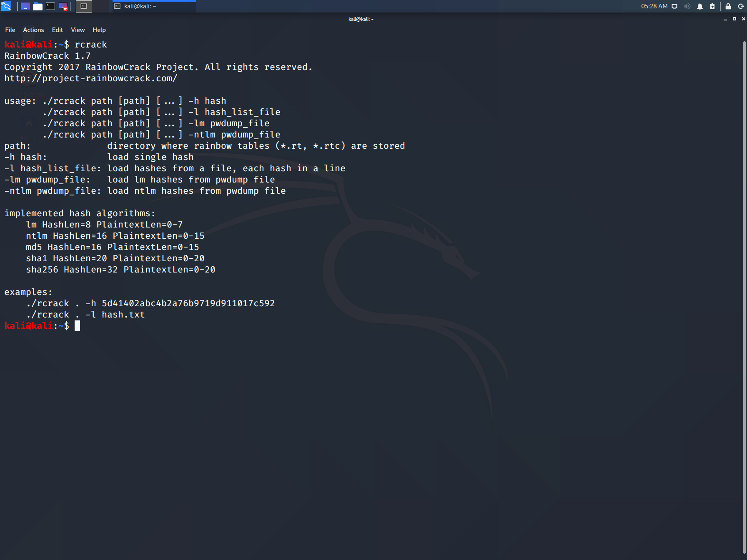This screenshot has height=560, width=747.
Task: Click the '-h hash' usage line
Action: pos(134,101)
